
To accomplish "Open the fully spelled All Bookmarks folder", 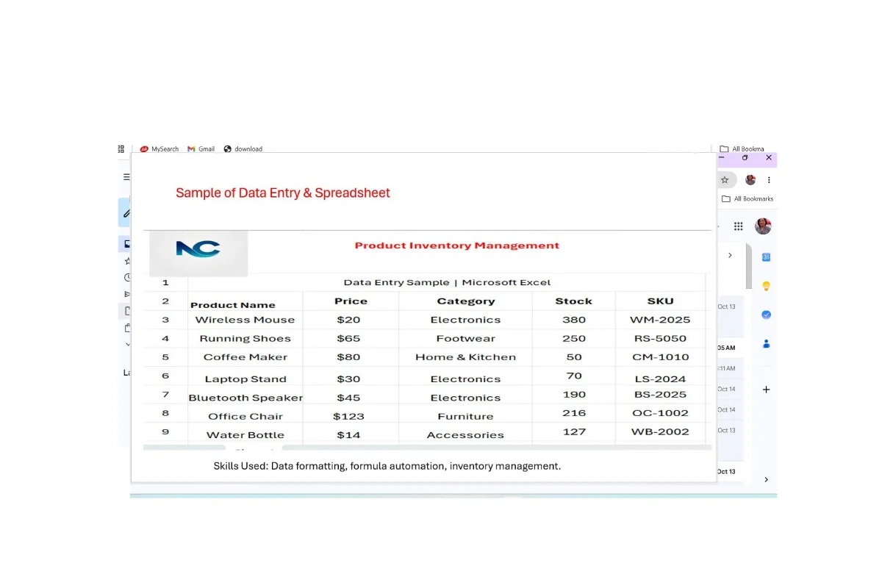I will (x=747, y=198).
